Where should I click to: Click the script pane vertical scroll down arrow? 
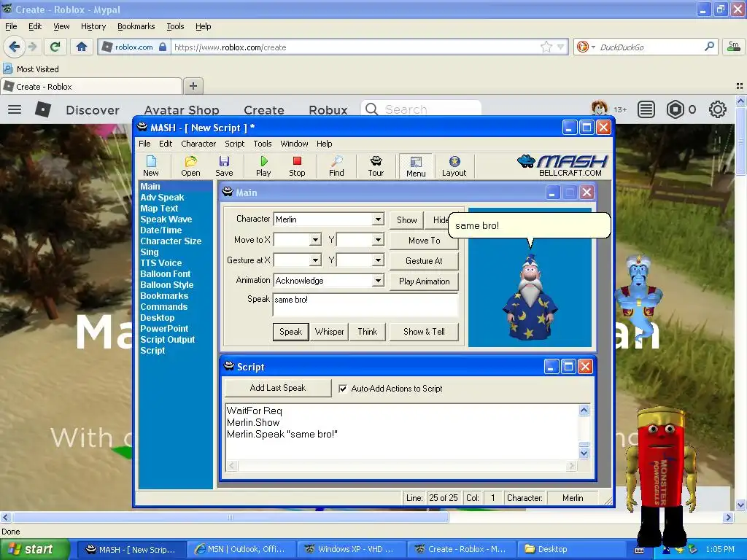pyautogui.click(x=584, y=454)
